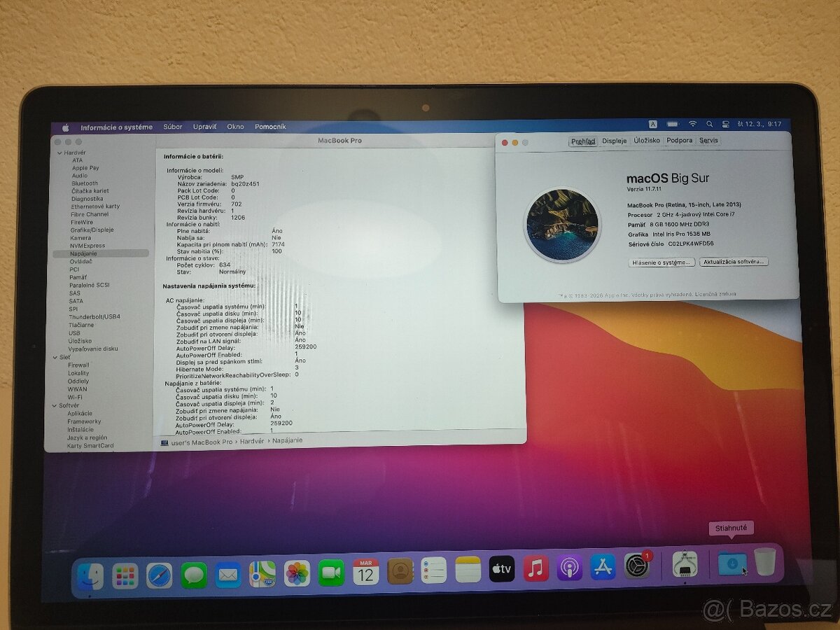This screenshot has width=840, height=630.
Task: Open the App Store icon
Action: pos(602,570)
